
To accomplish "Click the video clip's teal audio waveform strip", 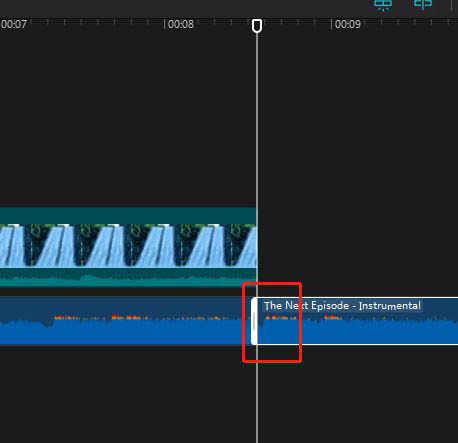I will point(128,277).
